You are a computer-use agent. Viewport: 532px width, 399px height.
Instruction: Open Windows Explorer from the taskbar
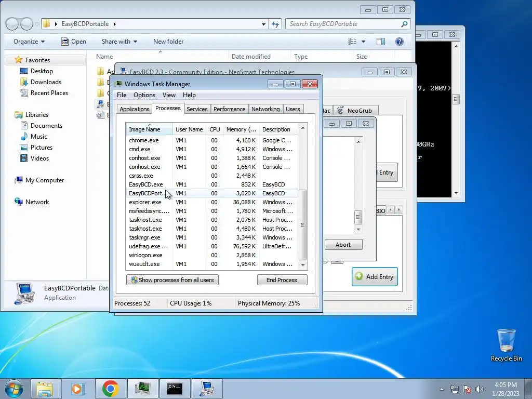coord(45,389)
